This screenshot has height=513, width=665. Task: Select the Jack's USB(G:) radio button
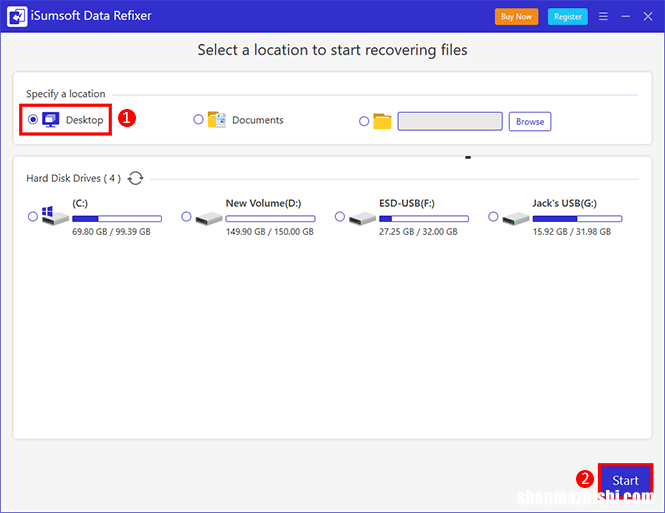click(493, 217)
